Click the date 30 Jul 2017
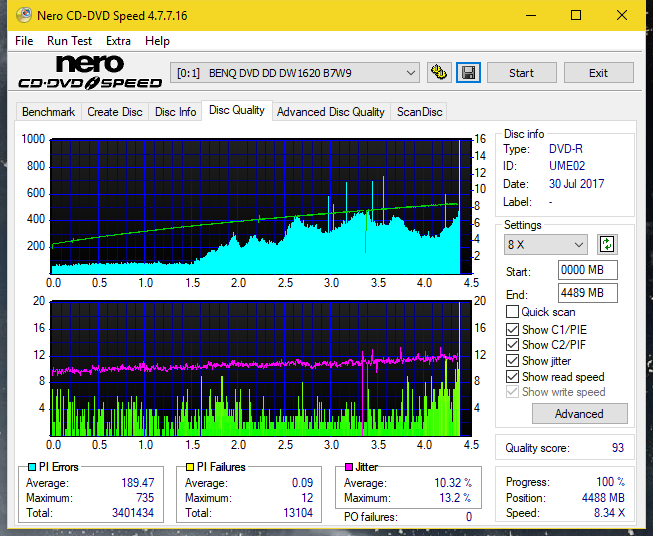 tap(576, 184)
